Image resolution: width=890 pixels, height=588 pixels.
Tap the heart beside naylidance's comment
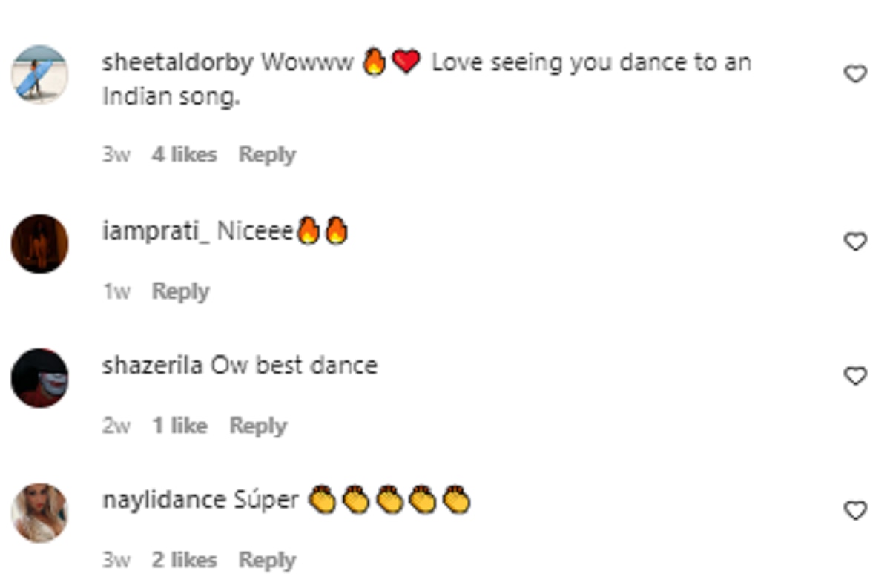[x=856, y=511]
